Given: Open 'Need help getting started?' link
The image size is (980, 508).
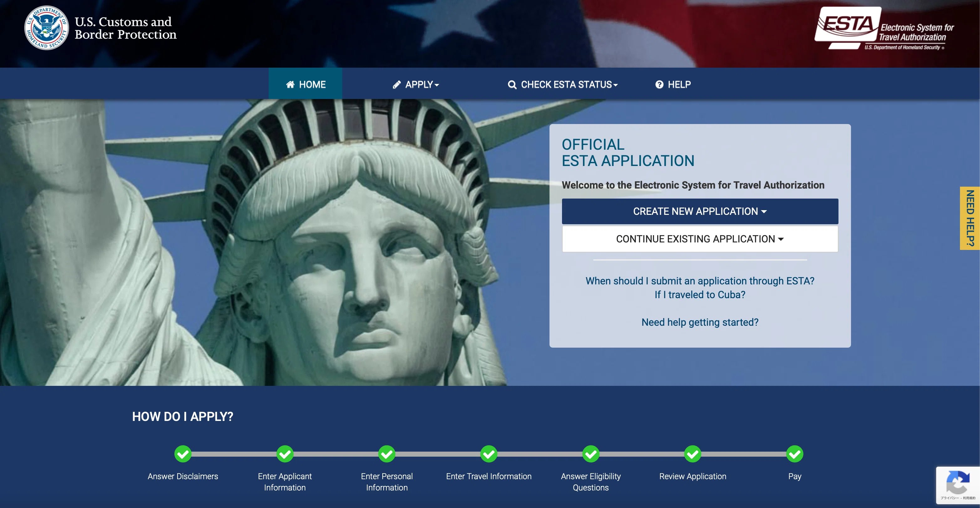Looking at the screenshot, I should [700, 322].
